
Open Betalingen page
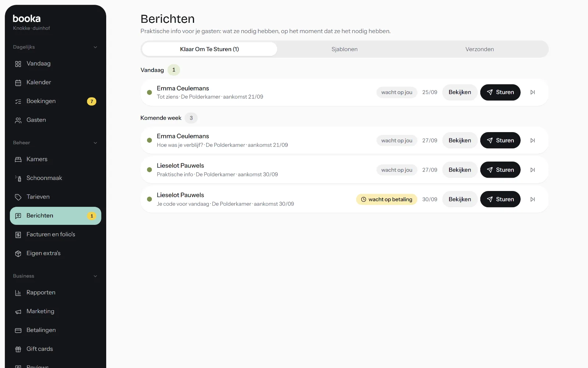point(55,330)
